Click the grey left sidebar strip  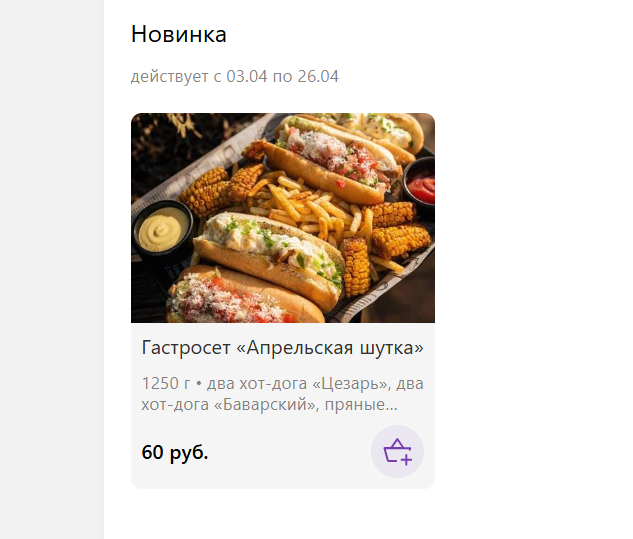[x=52, y=269]
